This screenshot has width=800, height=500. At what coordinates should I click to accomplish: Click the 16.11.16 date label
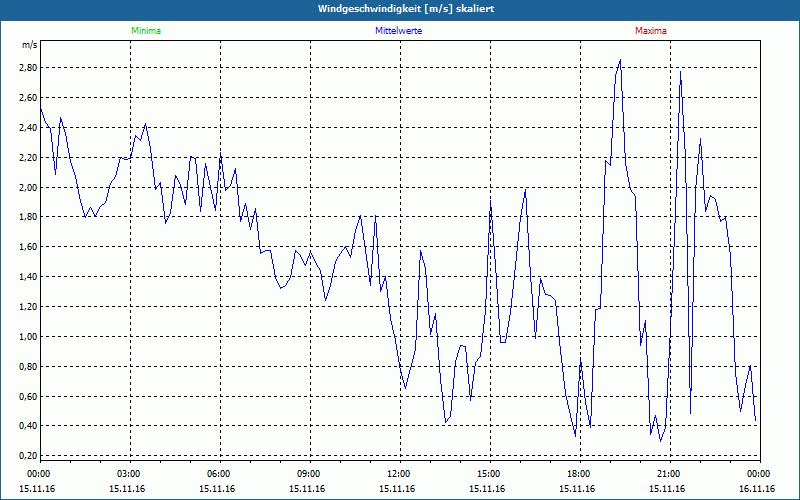pyautogui.click(x=757, y=489)
